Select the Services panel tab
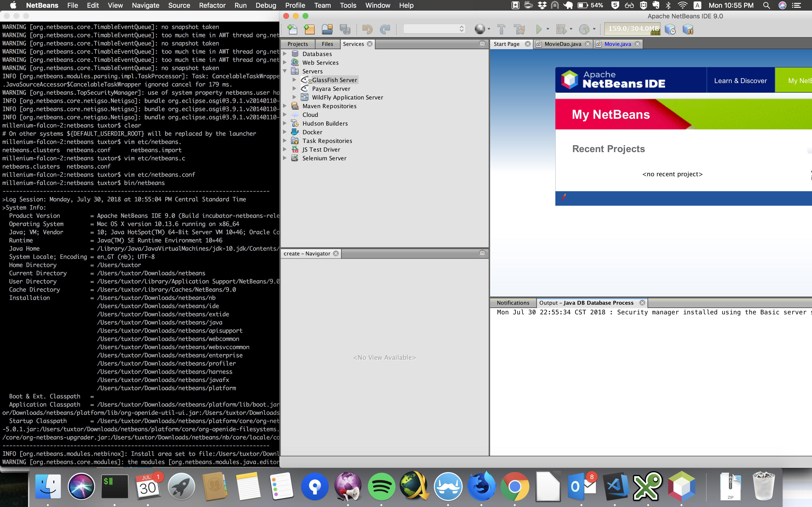Screen dimensions: 812x507 [353, 44]
